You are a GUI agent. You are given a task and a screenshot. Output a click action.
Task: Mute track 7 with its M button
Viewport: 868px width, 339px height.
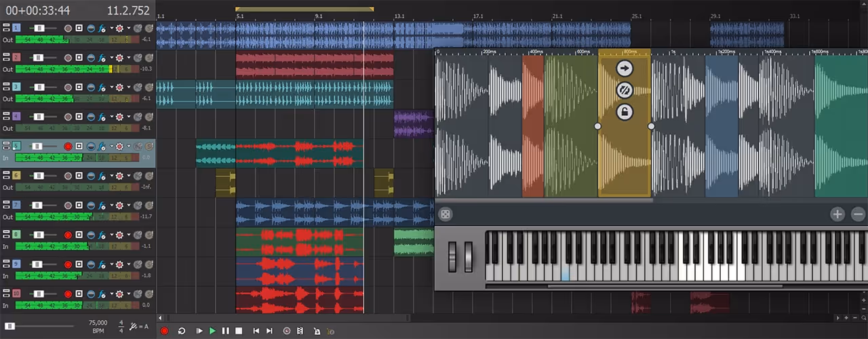[x=138, y=205]
